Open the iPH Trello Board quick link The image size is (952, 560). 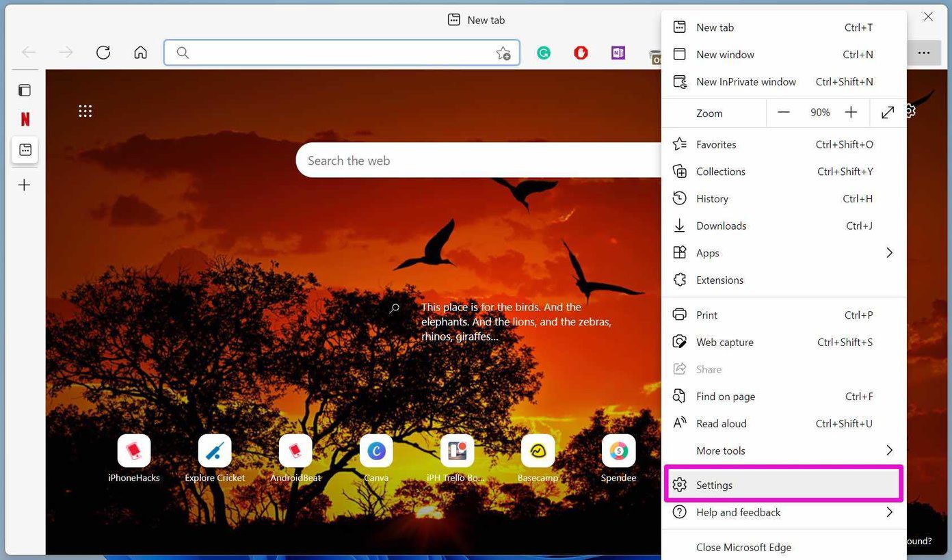(x=457, y=459)
